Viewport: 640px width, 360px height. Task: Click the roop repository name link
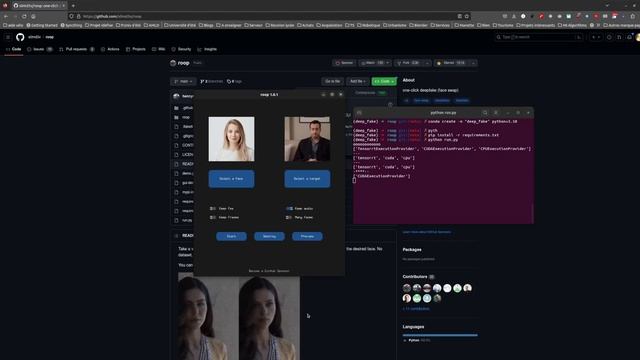click(184, 63)
